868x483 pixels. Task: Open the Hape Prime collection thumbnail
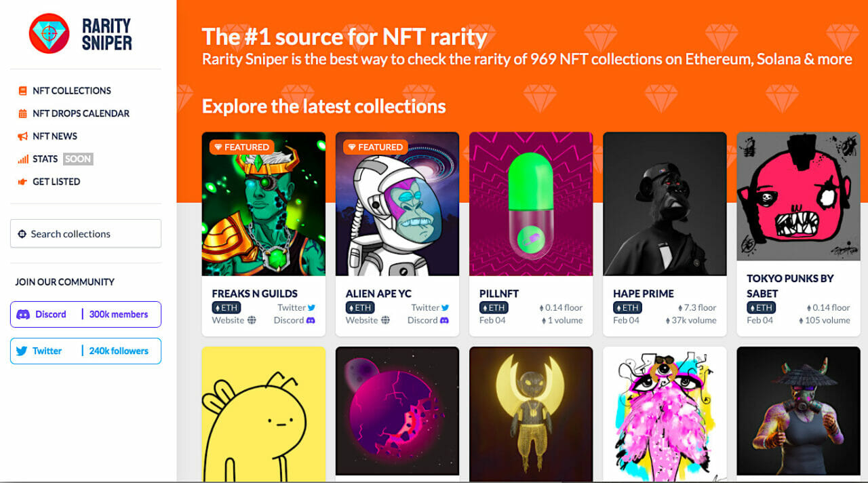(665, 204)
